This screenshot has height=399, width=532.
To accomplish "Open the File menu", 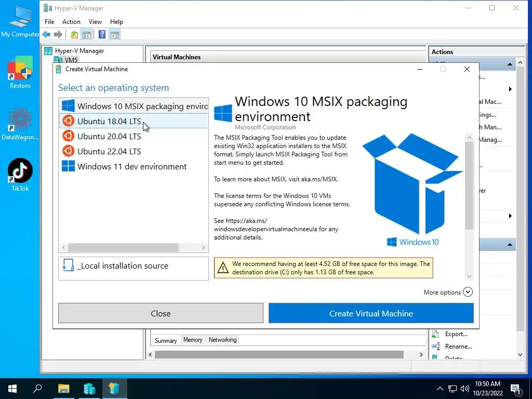I will click(49, 22).
